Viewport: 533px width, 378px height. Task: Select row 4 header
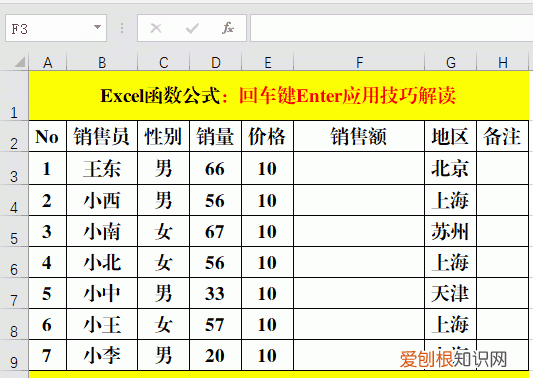click(x=14, y=200)
